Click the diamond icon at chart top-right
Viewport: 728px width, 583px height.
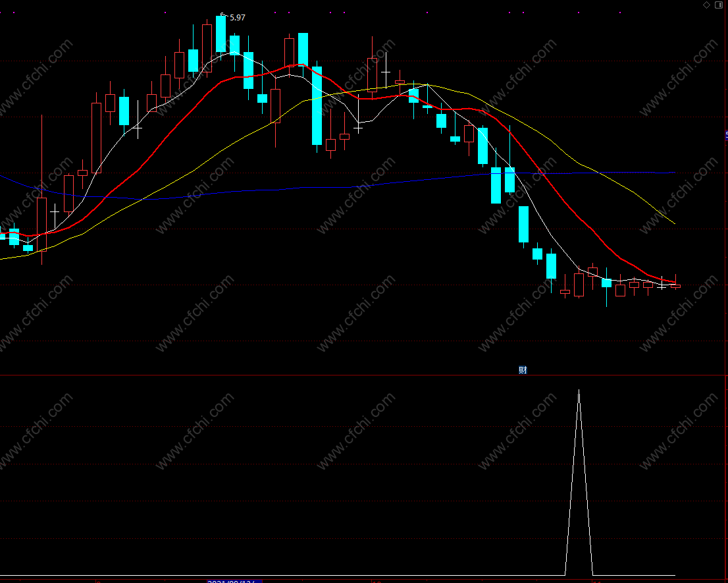pyautogui.click(x=706, y=5)
